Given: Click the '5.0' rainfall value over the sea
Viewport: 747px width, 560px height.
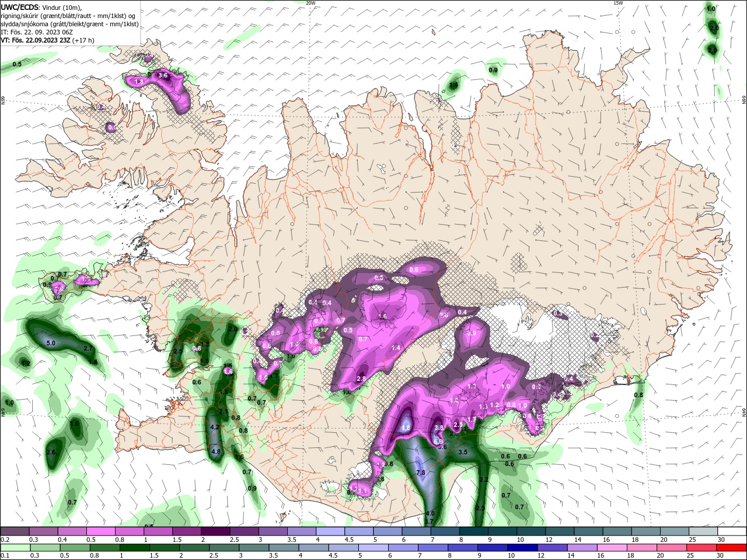Looking at the screenshot, I should coord(51,344).
